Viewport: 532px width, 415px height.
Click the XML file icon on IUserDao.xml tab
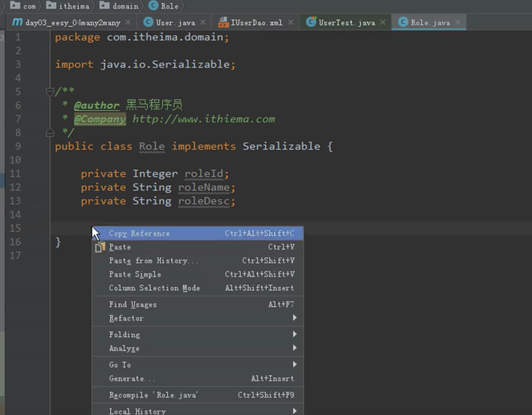(x=223, y=22)
